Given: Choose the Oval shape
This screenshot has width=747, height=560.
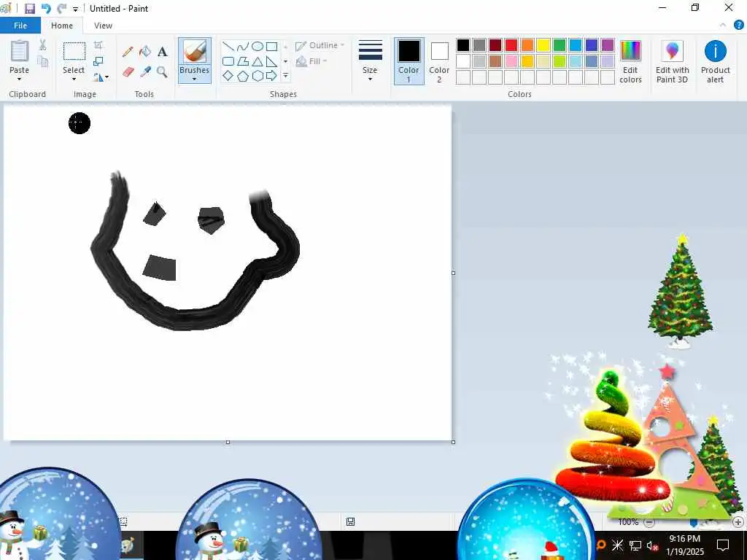Looking at the screenshot, I should coord(258,46).
